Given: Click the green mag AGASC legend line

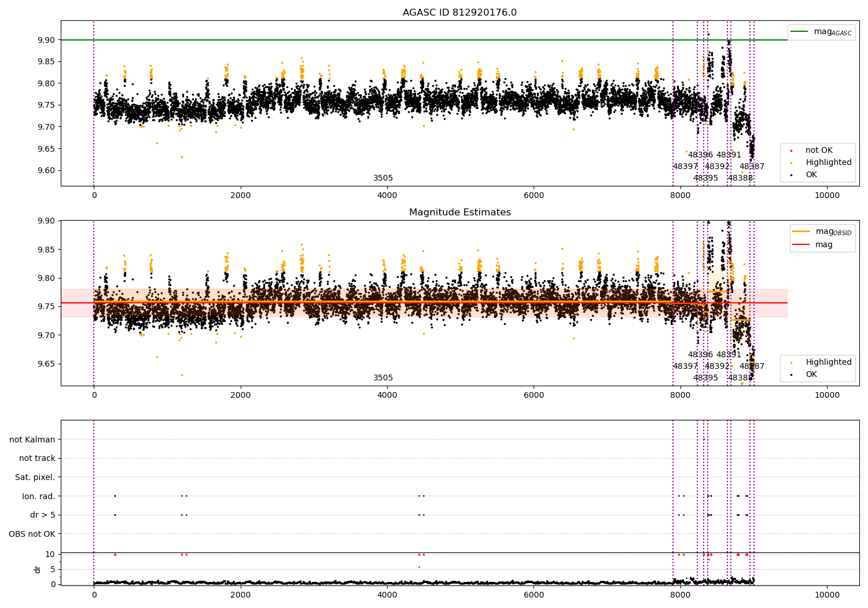Looking at the screenshot, I should point(799,32).
